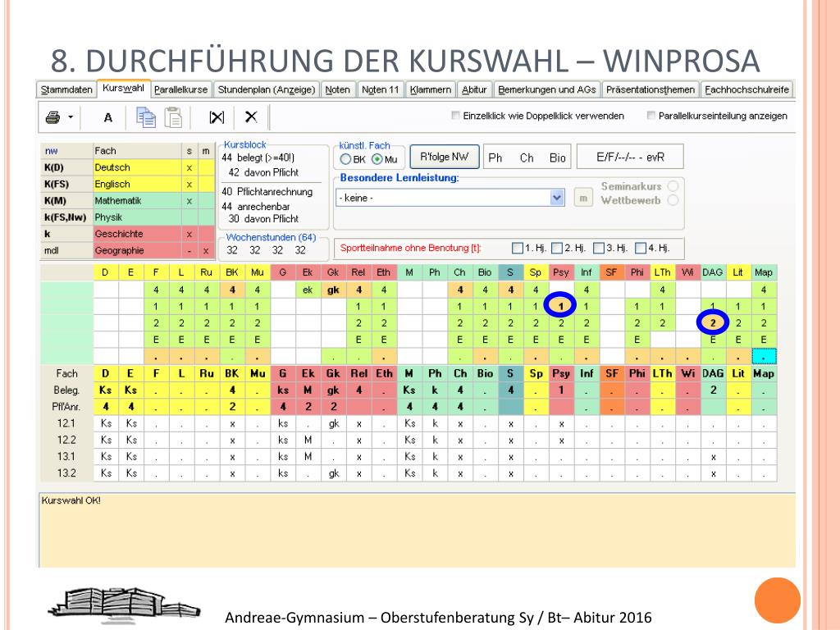Viewport: 840px width, 630px height.
Task: Click the gk cell under Gk
Action: pos(333,290)
